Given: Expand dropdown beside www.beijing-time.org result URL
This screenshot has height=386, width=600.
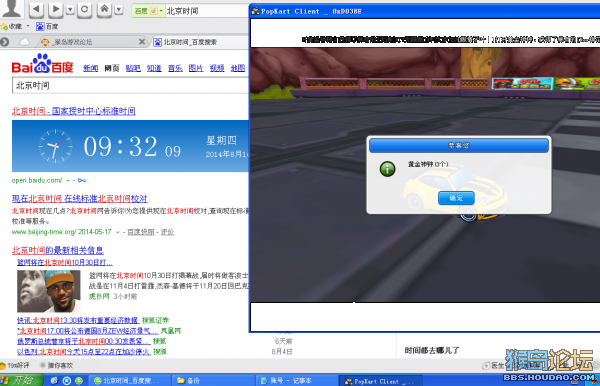Looking at the screenshot, I should coord(117,232).
